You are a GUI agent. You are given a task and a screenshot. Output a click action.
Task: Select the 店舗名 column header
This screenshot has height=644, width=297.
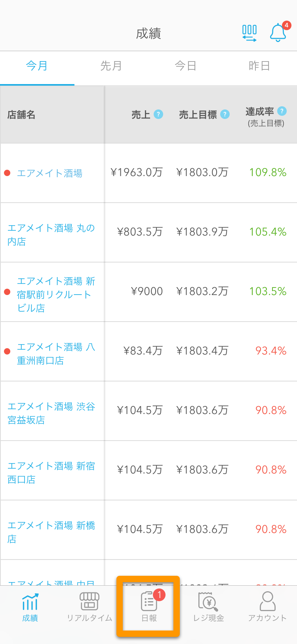point(21,115)
